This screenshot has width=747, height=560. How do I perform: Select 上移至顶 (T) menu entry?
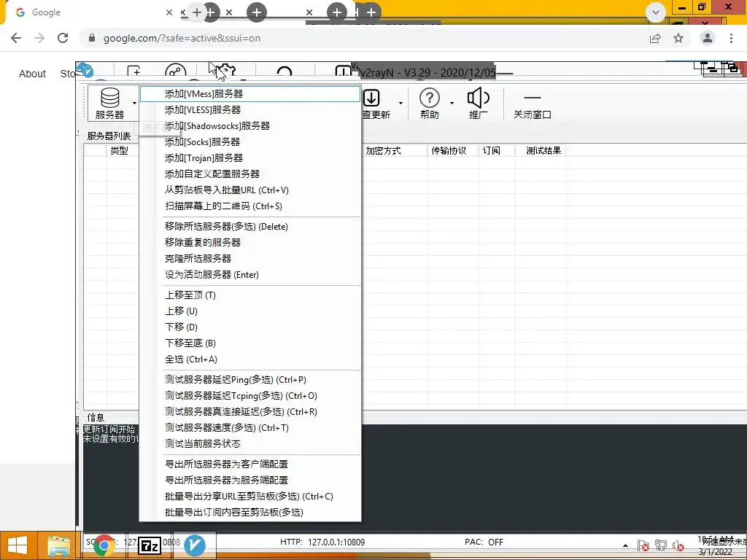click(250, 295)
